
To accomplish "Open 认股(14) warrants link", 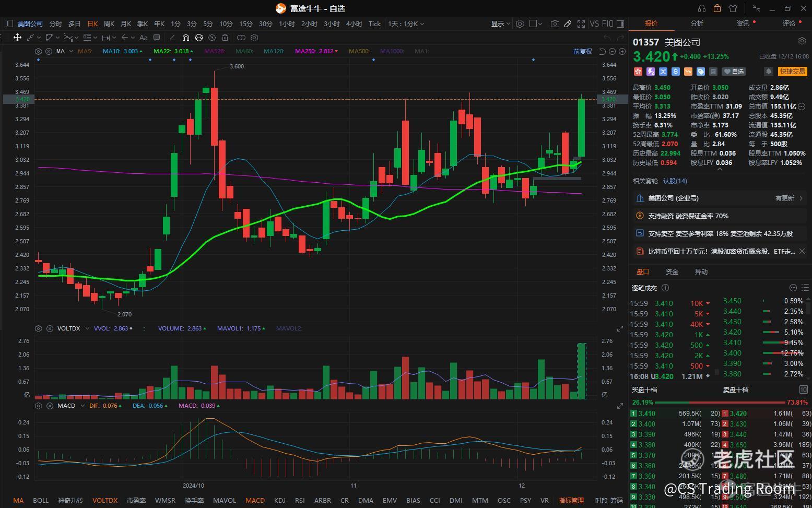I will click(675, 181).
